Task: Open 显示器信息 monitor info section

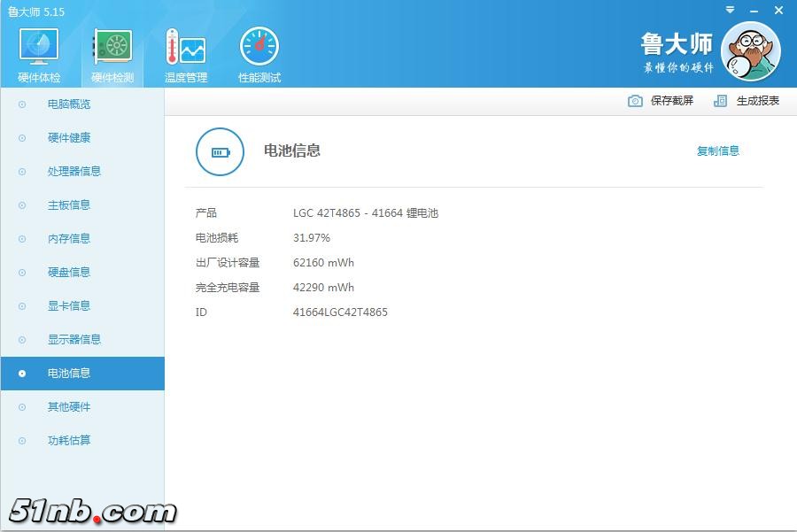Action: pos(74,340)
